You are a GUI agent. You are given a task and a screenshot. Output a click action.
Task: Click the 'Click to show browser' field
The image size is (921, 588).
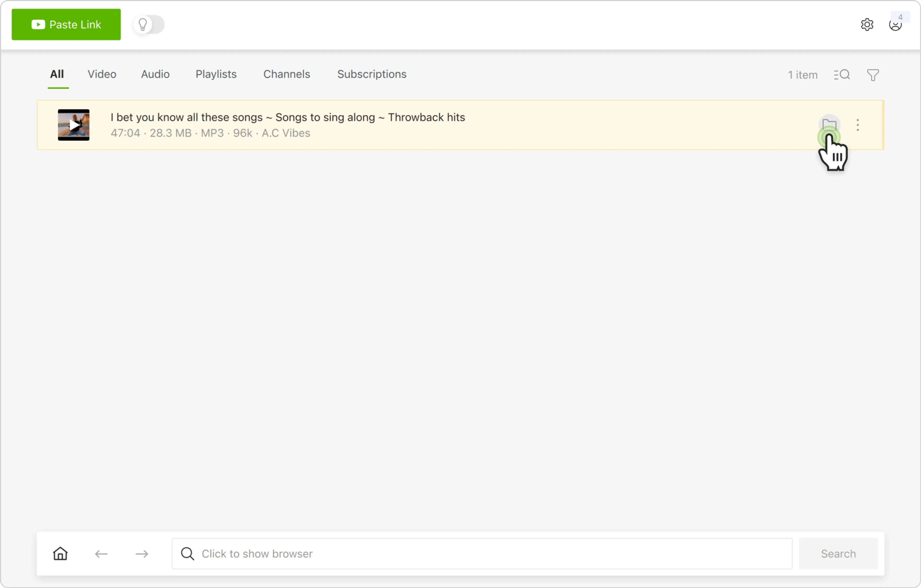point(482,553)
